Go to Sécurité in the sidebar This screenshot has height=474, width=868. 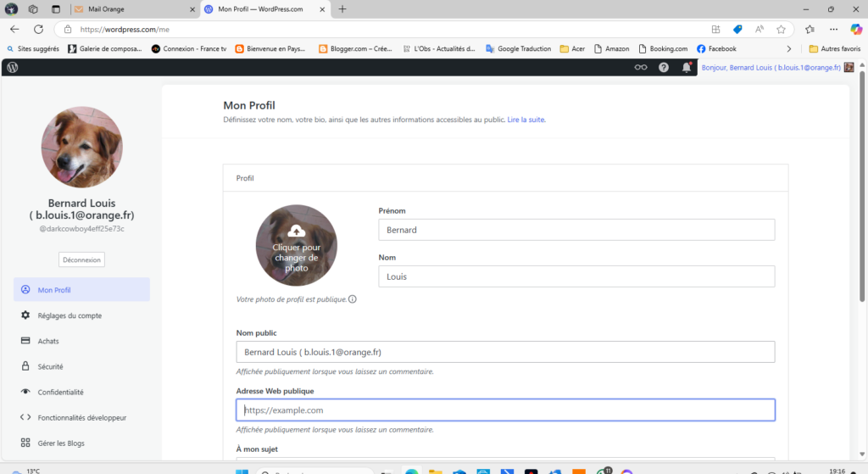click(x=50, y=366)
